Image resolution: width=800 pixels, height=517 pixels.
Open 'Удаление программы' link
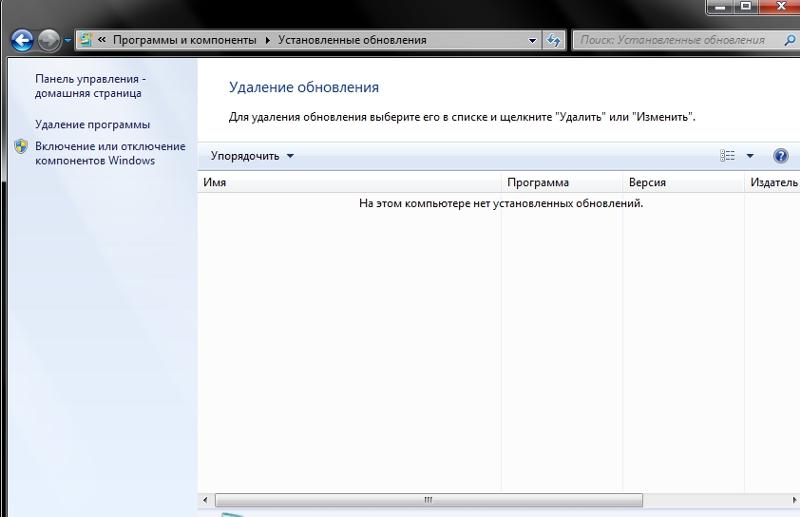tap(92, 125)
